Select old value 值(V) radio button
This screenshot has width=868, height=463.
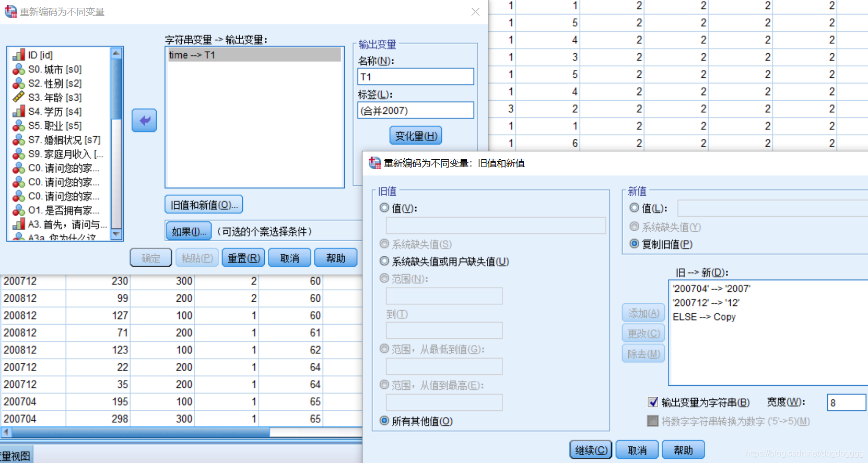click(x=384, y=208)
